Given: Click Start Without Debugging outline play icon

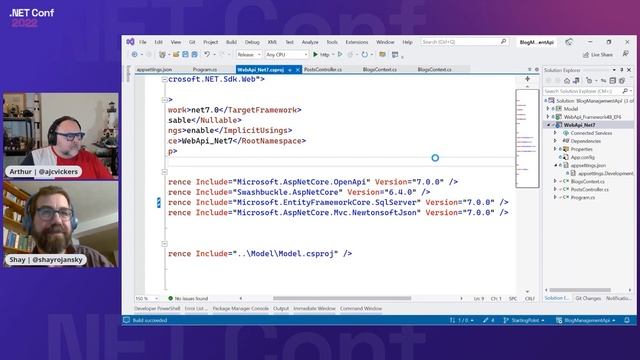Looking at the screenshot, I should (340, 54).
